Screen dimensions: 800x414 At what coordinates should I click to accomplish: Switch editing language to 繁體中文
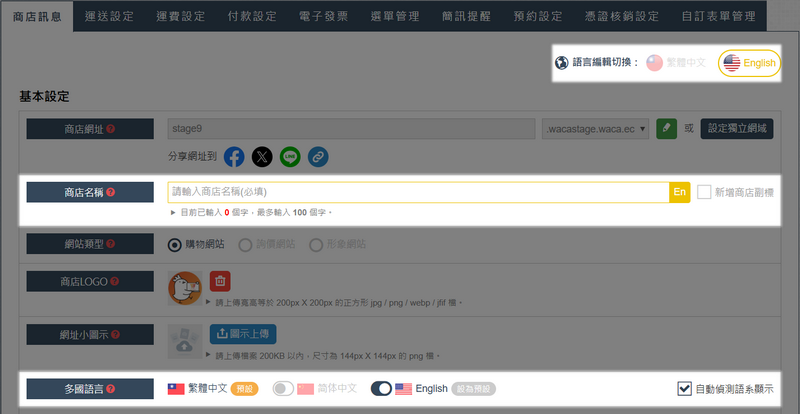click(676, 63)
